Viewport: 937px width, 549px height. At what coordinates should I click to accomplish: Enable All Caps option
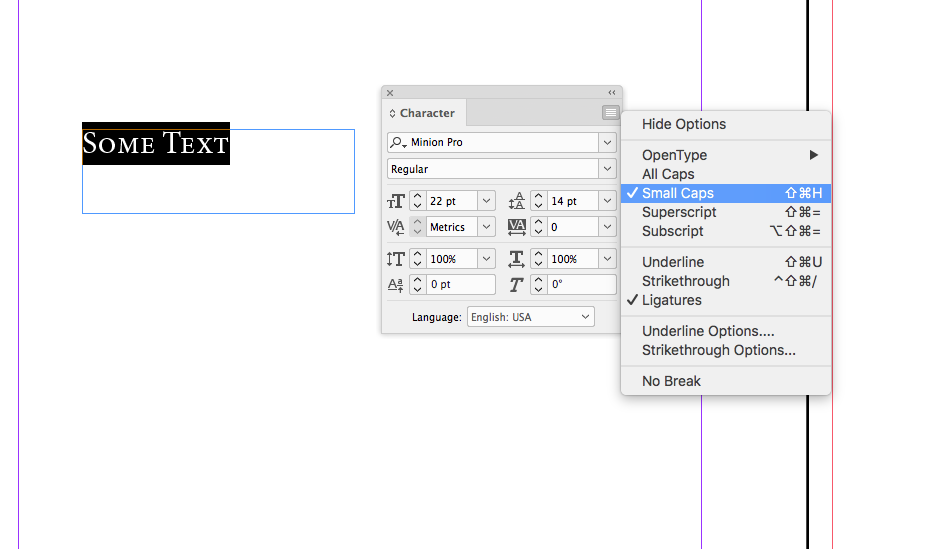(x=668, y=174)
